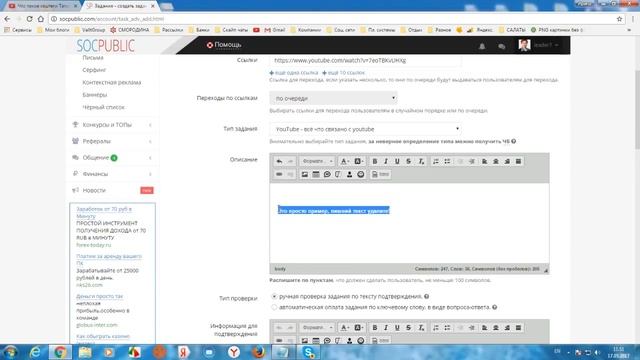Open text color picker in the Описание editor
This screenshot has width=640, height=360.
click(345, 161)
